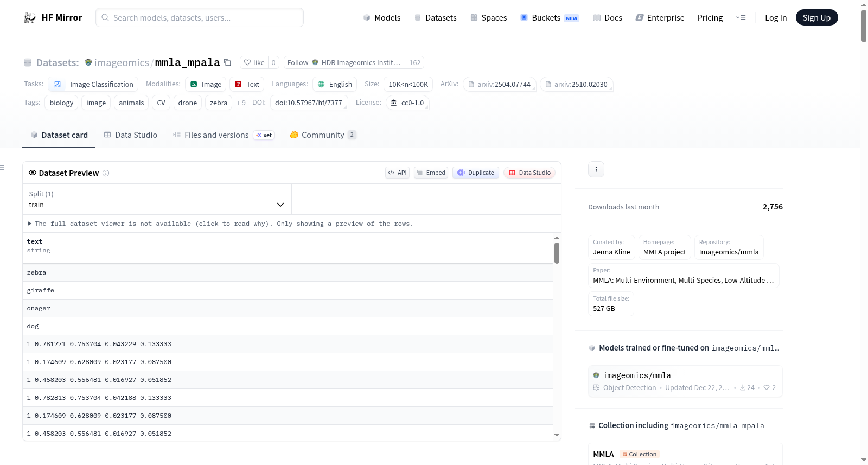Click the animals tag

click(131, 103)
